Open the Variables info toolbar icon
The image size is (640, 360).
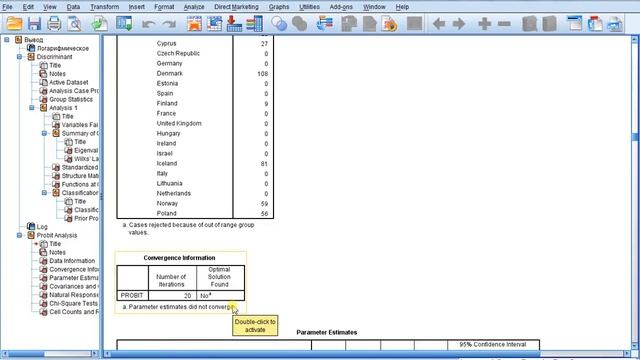254,24
